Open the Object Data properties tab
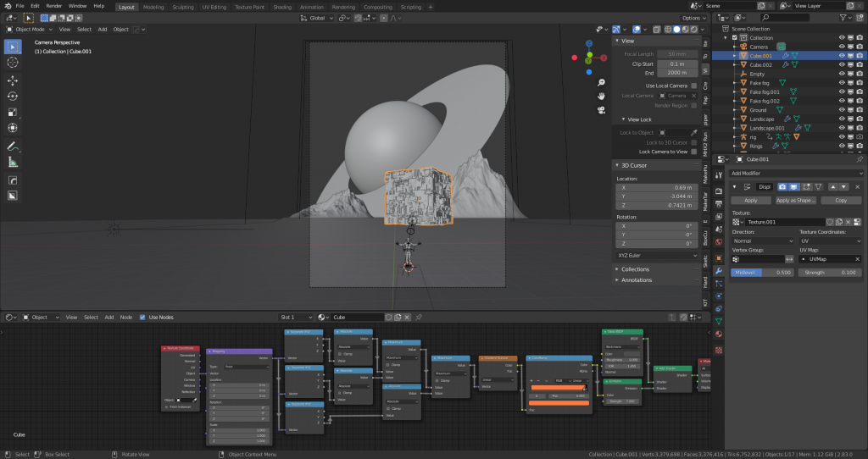The width and height of the screenshot is (868, 459). click(x=719, y=321)
